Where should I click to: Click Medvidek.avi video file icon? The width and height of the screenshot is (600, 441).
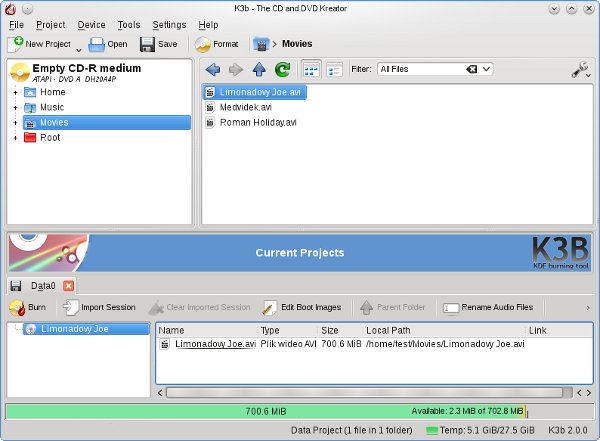click(x=210, y=108)
